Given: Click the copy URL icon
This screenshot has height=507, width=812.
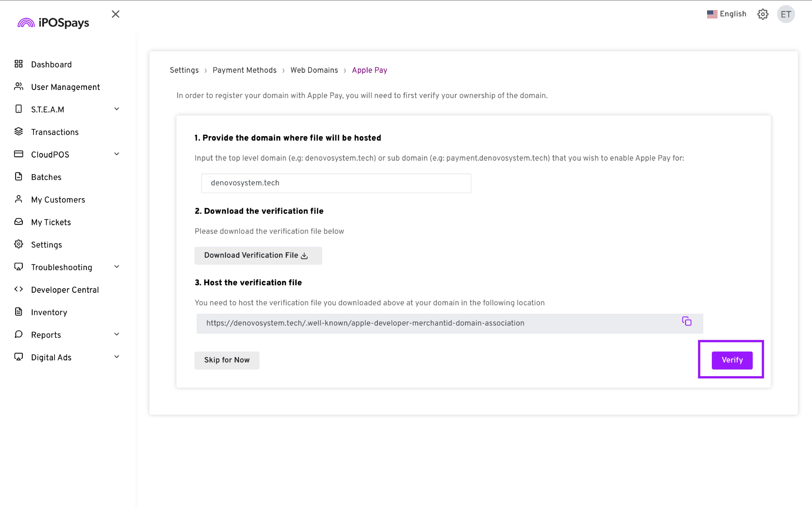Looking at the screenshot, I should 687,321.
